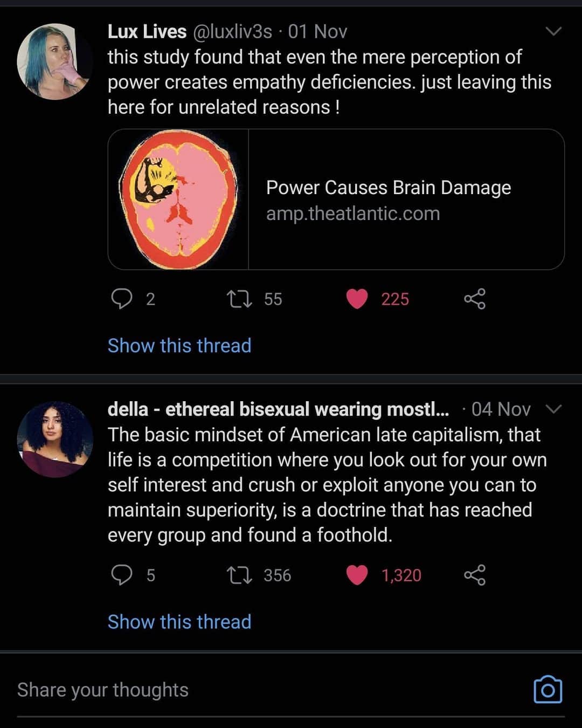Open della's display name profile

tap(278, 409)
